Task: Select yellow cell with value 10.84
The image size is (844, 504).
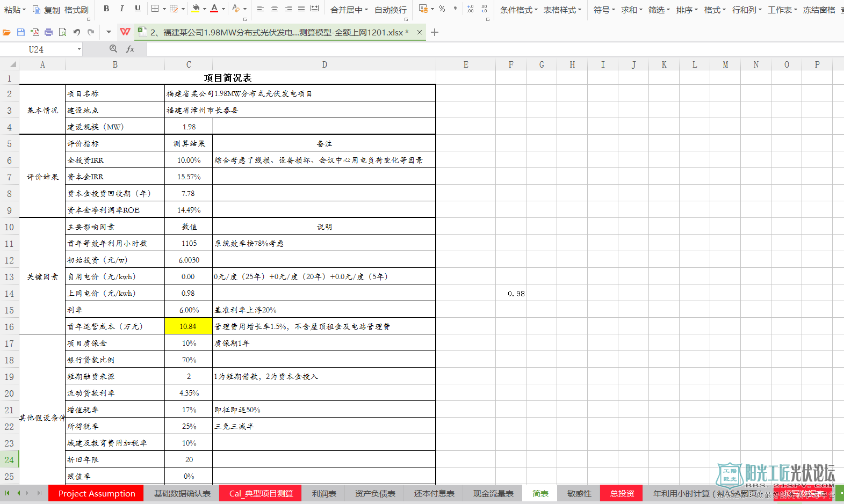Action: tap(189, 326)
